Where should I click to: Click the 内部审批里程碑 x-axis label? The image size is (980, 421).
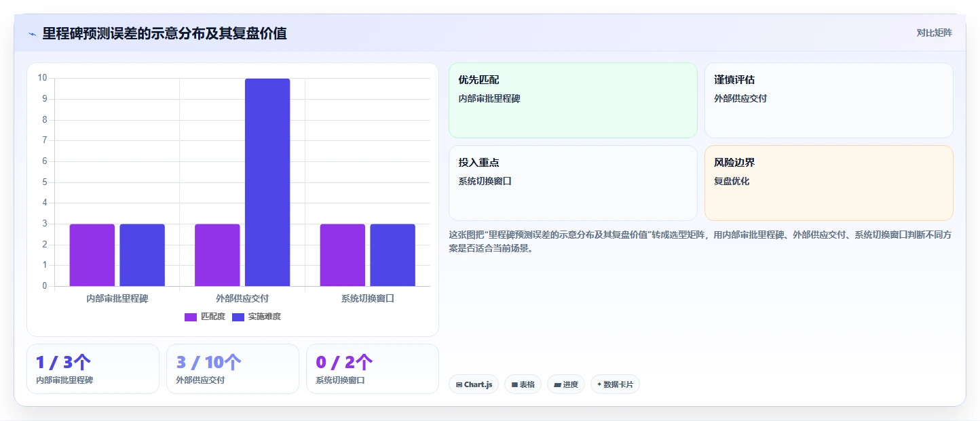[x=117, y=298]
